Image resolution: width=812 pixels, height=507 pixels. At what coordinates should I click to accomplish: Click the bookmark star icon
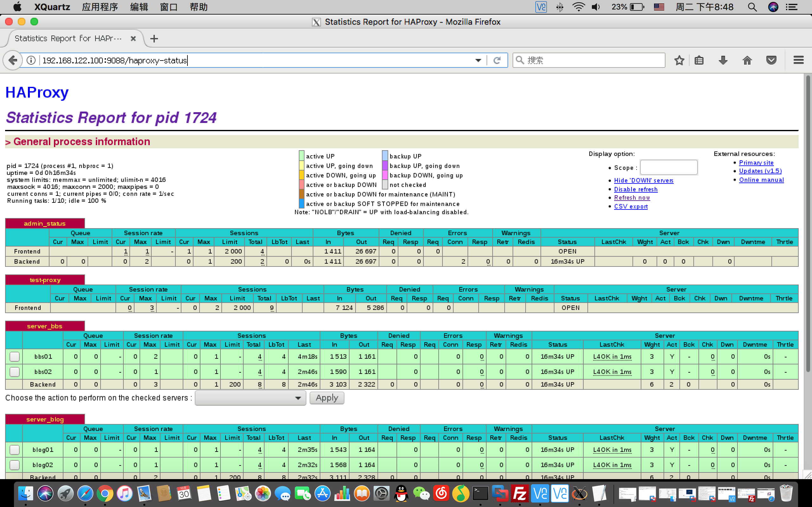(x=679, y=60)
